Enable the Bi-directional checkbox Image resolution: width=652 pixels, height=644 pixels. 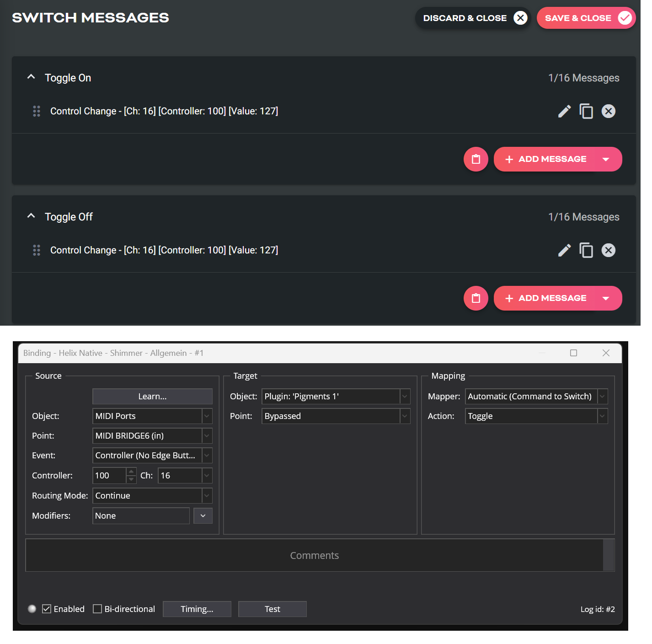pyautogui.click(x=97, y=609)
